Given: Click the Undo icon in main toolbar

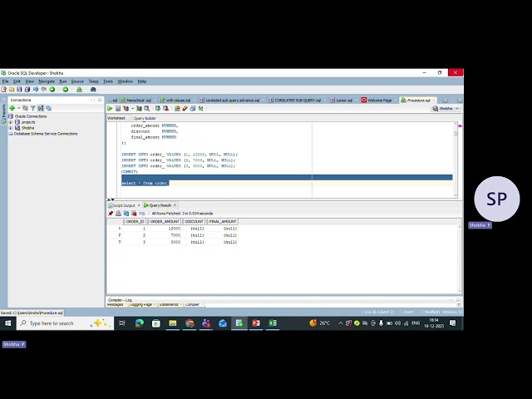Looking at the screenshot, I should (x=36, y=90).
